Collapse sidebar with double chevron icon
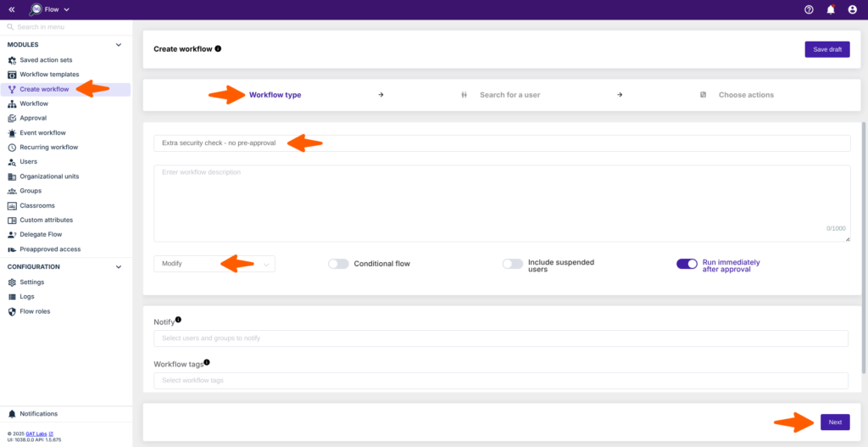The image size is (868, 447). (12, 9)
